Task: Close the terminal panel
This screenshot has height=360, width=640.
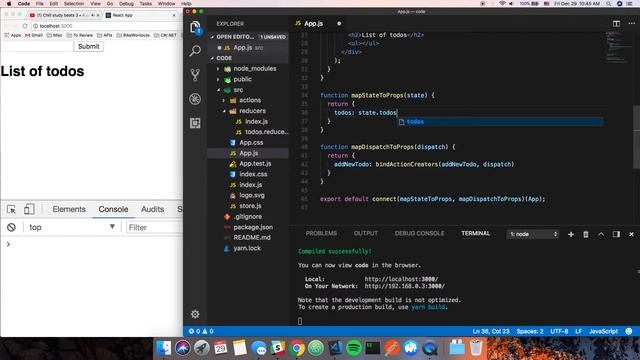Action: 631,234
